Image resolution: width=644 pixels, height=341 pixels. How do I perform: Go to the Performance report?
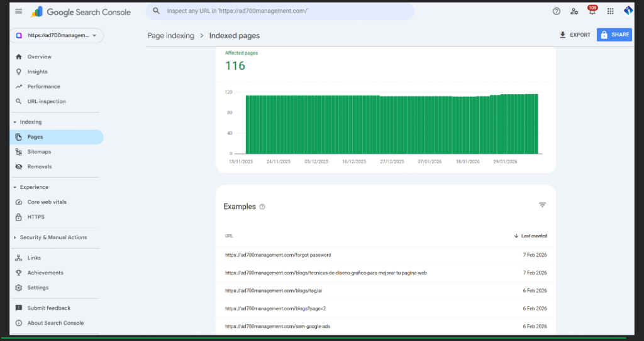[x=43, y=87]
